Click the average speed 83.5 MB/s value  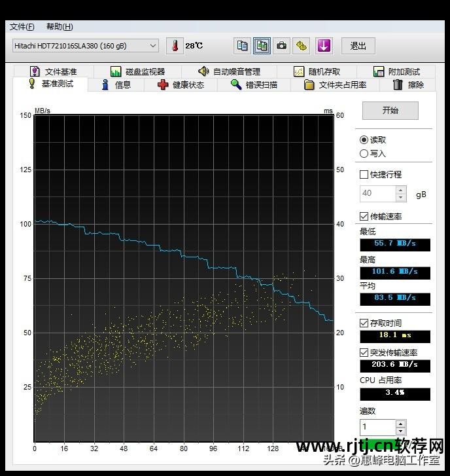pos(395,299)
